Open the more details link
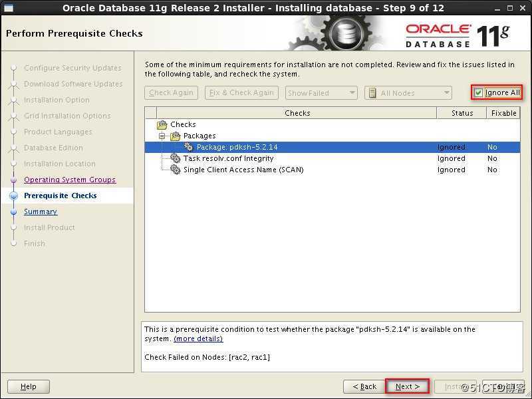The image size is (532, 399). point(198,338)
